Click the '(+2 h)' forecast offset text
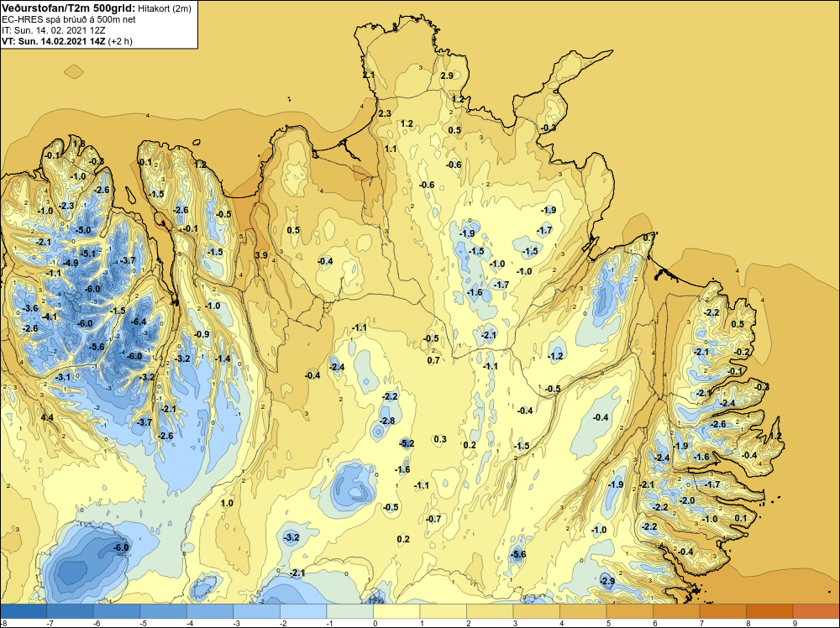 pos(120,41)
